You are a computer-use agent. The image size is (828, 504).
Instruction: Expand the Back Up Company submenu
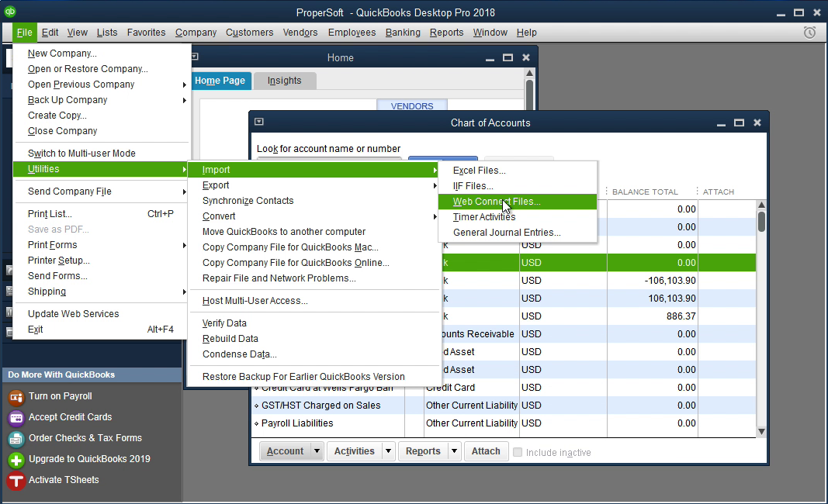pos(184,100)
